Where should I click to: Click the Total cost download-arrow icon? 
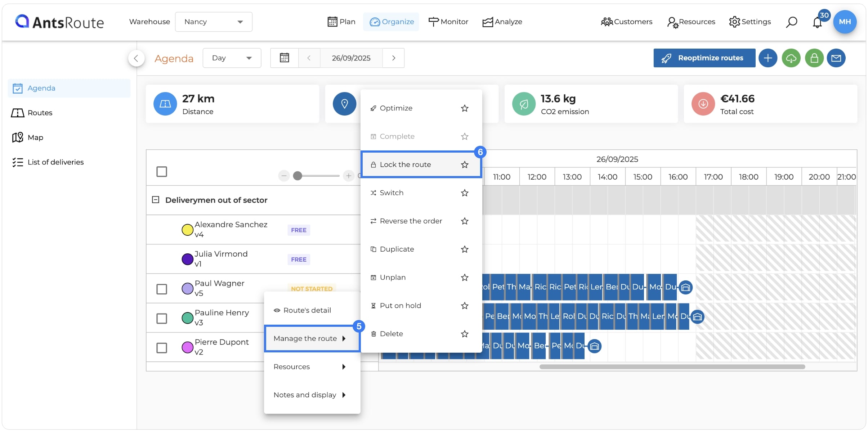(x=703, y=104)
